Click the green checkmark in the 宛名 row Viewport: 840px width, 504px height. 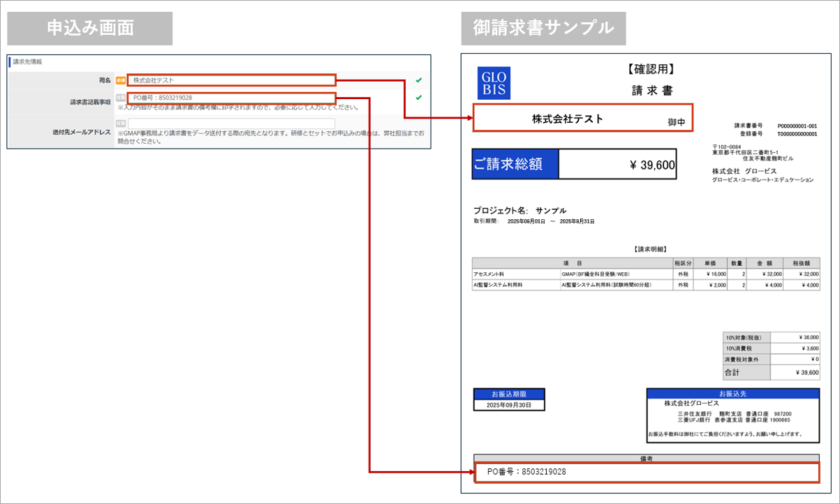pyautogui.click(x=418, y=80)
